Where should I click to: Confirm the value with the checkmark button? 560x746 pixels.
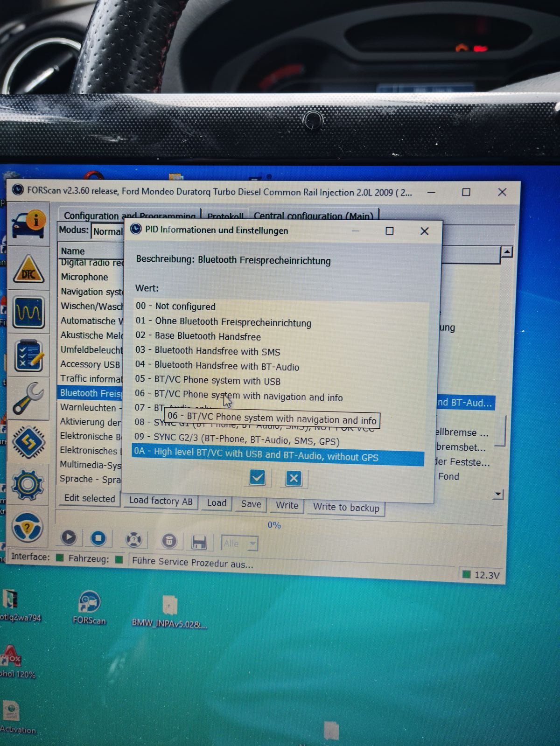[x=257, y=477]
